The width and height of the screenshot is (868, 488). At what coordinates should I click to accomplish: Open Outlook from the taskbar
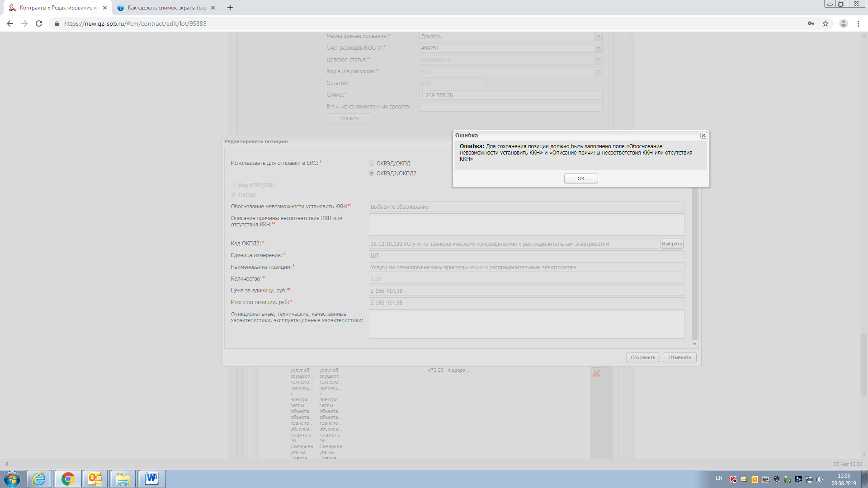95,479
